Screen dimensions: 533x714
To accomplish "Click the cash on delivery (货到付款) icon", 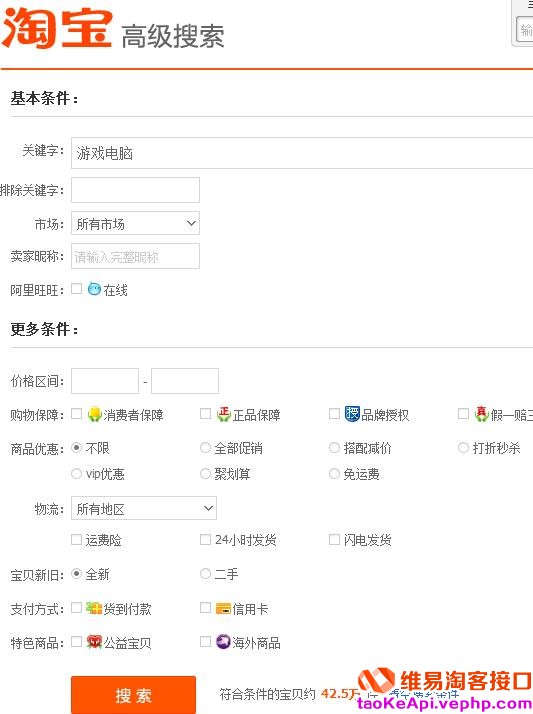I will (94, 608).
